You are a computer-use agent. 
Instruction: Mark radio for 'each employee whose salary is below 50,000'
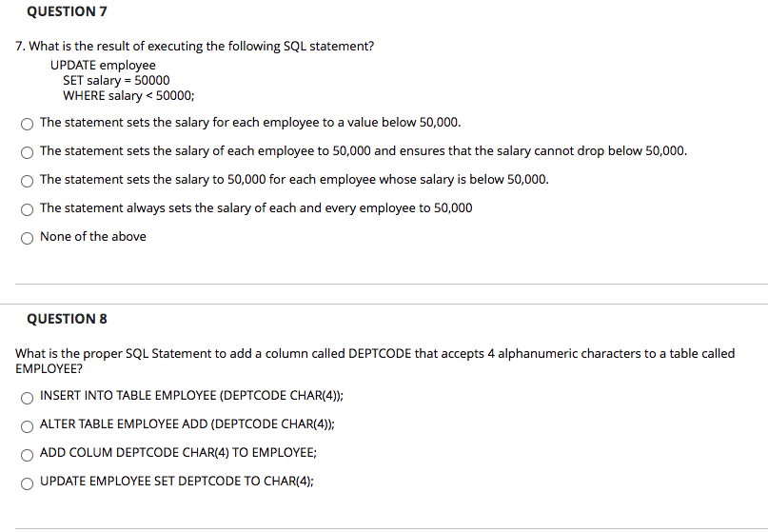[27, 181]
